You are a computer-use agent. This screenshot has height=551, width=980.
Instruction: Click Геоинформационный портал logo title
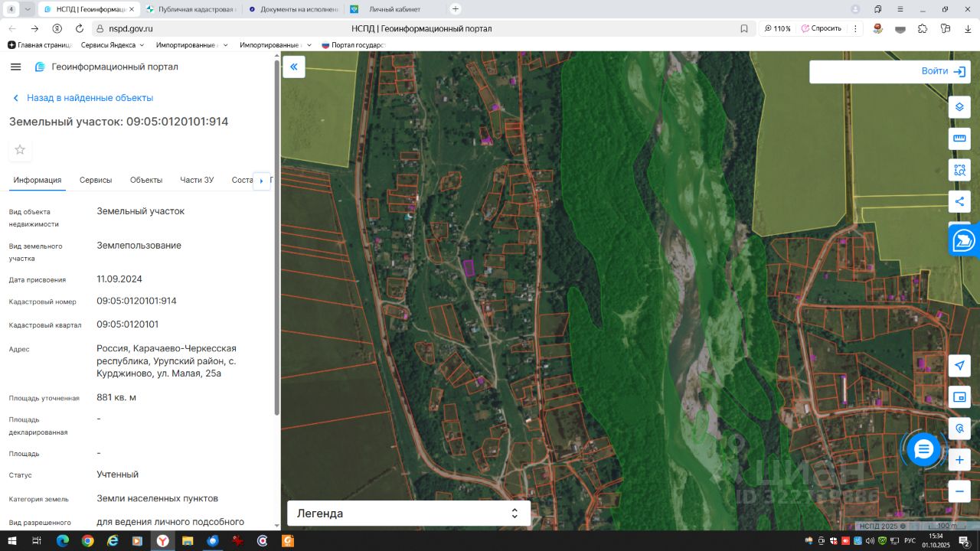114,67
